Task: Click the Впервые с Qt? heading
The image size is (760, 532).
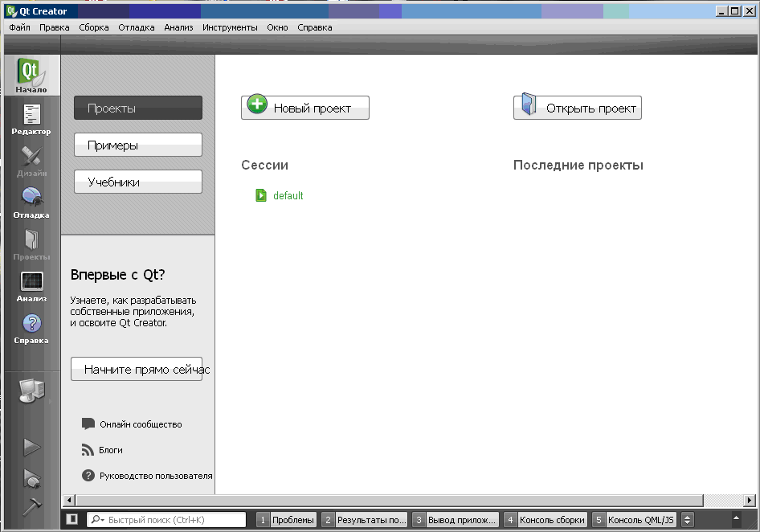Action: pyautogui.click(x=118, y=275)
